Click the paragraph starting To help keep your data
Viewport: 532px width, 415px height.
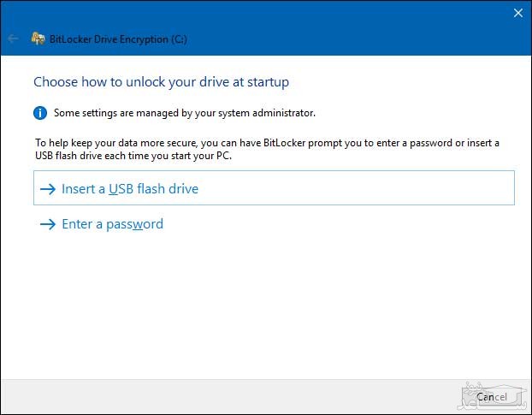(x=267, y=149)
